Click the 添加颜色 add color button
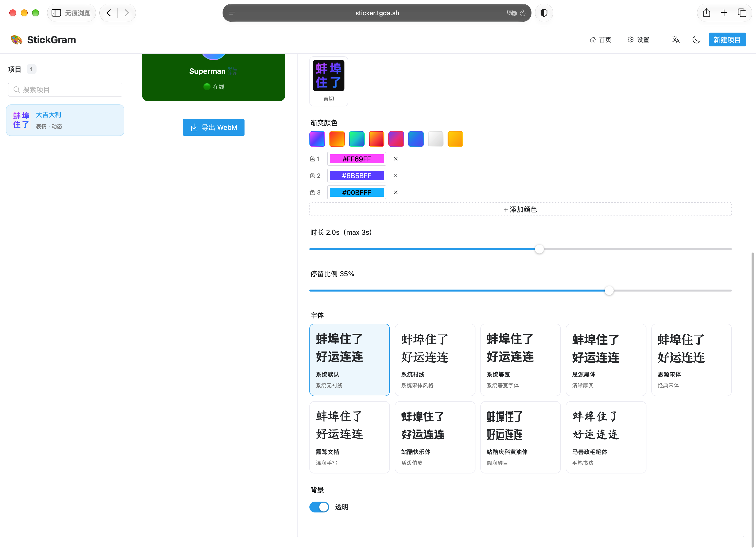This screenshot has height=549, width=756. 520,210
